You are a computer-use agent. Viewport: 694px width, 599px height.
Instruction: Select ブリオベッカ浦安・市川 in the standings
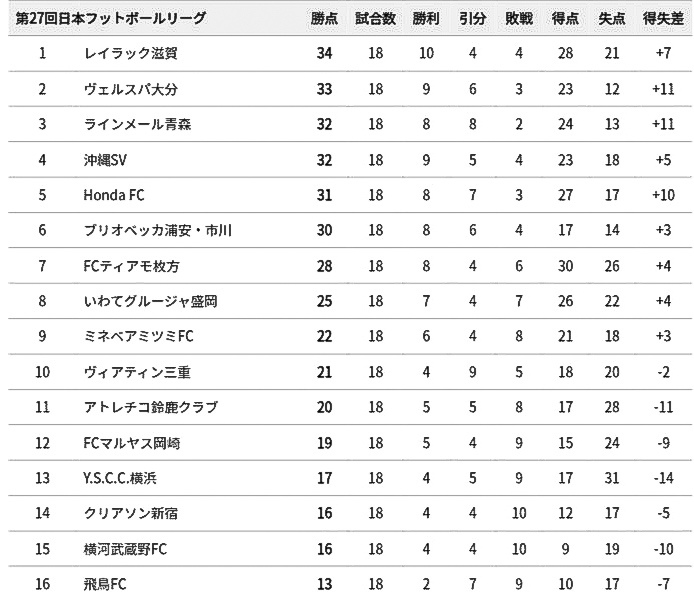click(x=158, y=230)
